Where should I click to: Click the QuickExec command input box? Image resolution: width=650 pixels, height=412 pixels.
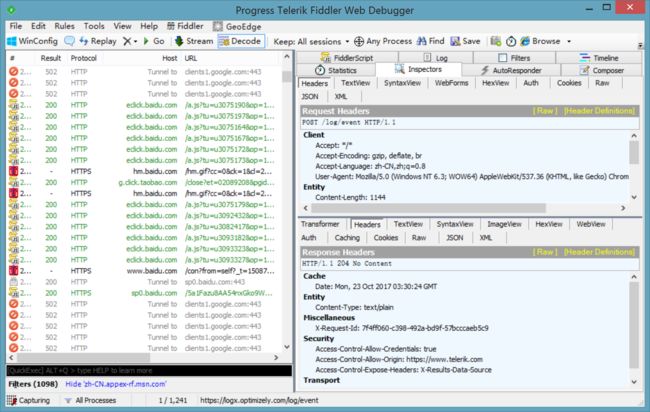149,371
